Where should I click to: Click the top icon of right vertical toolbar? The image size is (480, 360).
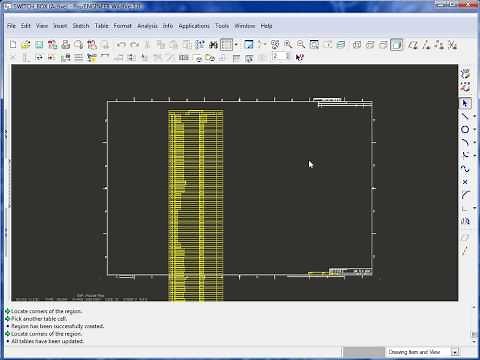pos(465,74)
